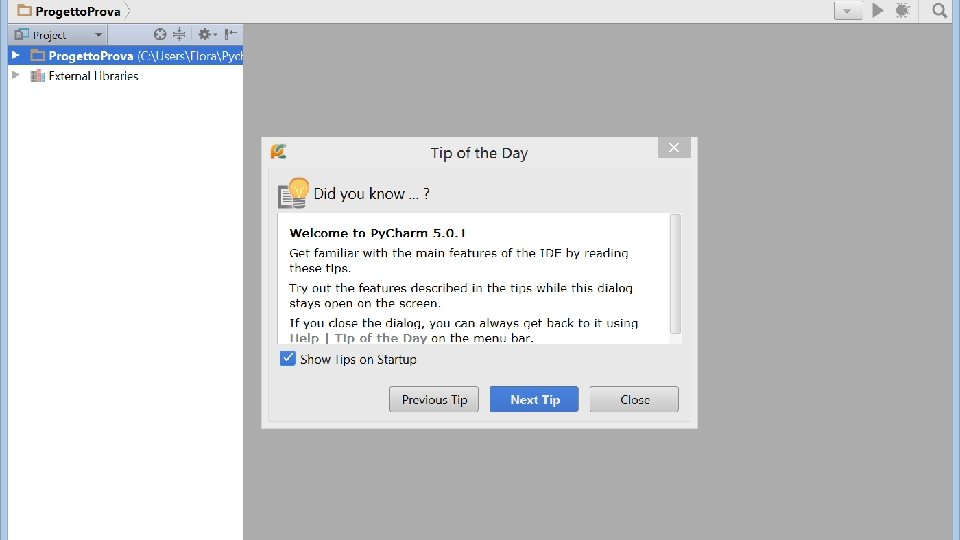The height and width of the screenshot is (540, 960).
Task: Click the Run play icon in toolbar
Action: tap(878, 10)
